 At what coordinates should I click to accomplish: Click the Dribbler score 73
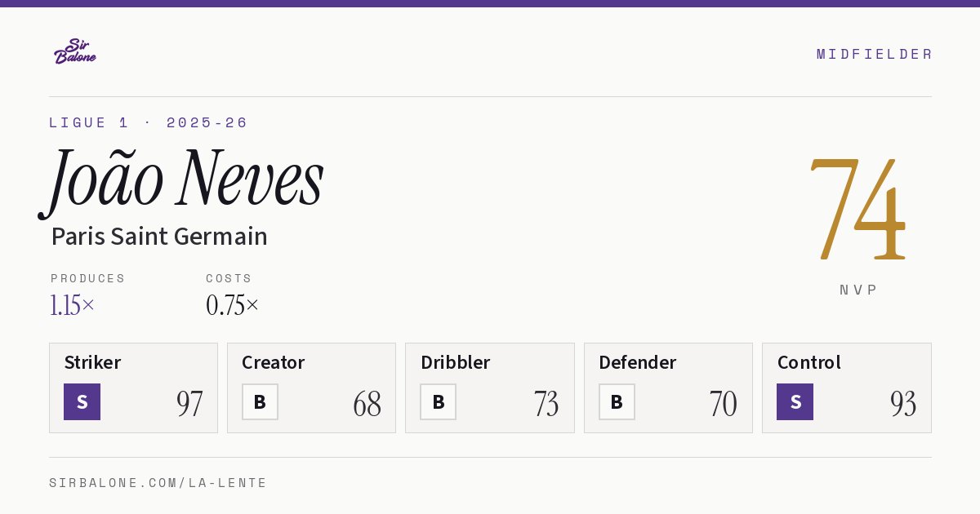tap(546, 404)
